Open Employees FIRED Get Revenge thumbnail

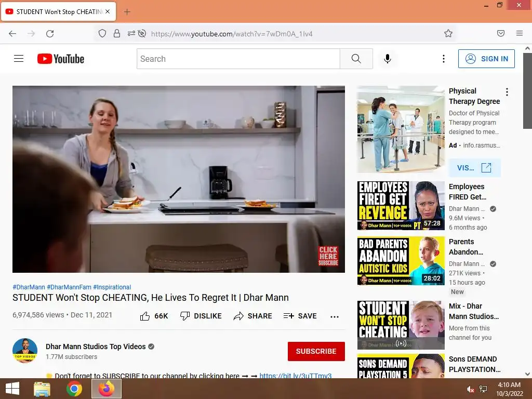(x=401, y=206)
